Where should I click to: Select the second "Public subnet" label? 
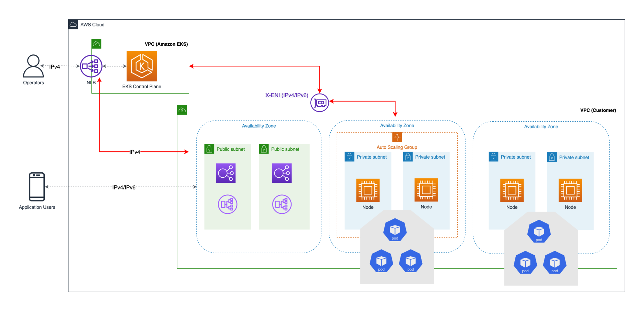pyautogui.click(x=285, y=149)
